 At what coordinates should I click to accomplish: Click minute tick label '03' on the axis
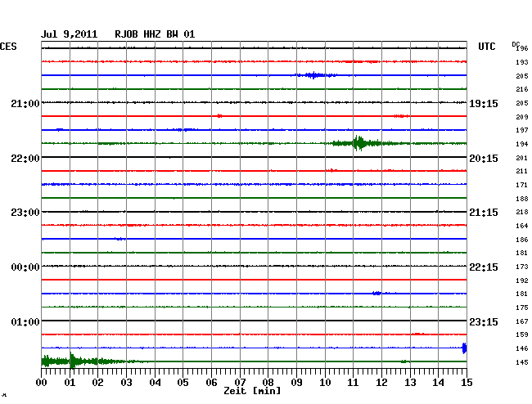pyautogui.click(x=126, y=382)
